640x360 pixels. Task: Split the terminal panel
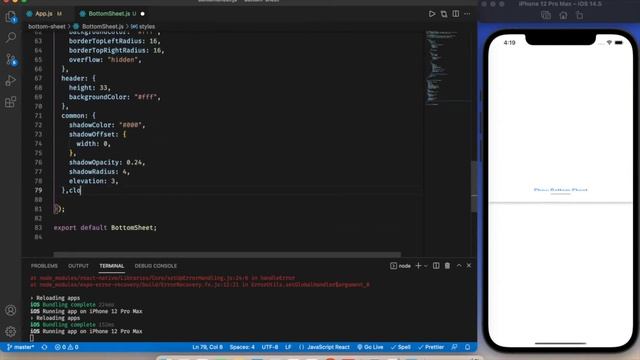[436, 266]
